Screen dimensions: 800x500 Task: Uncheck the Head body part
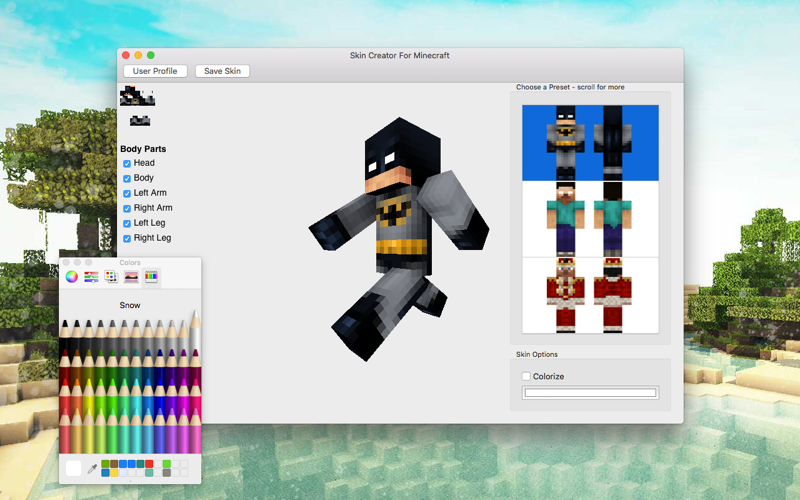(127, 164)
